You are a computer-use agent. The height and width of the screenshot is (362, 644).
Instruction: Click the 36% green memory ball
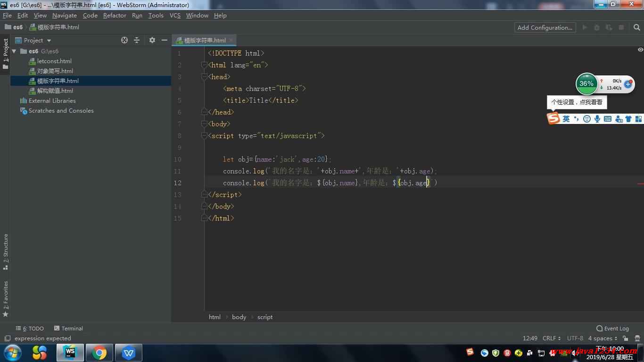[586, 84]
